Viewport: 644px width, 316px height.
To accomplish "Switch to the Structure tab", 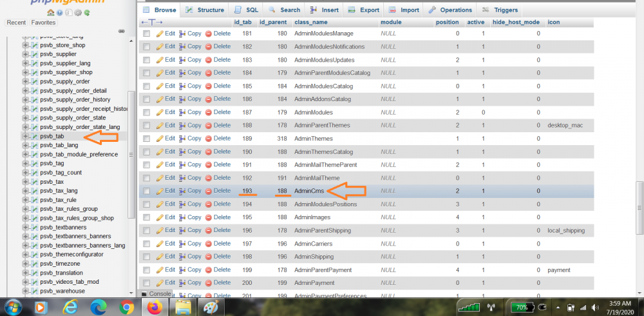I will point(205,10).
